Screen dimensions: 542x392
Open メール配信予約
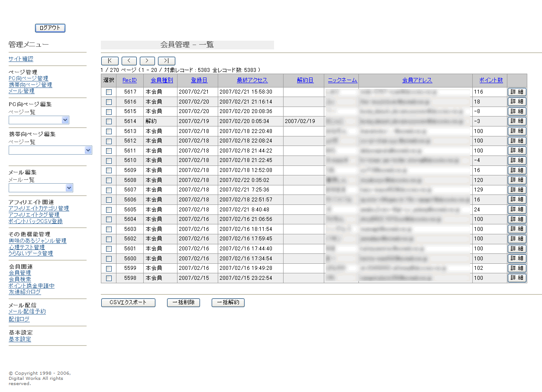click(27, 311)
